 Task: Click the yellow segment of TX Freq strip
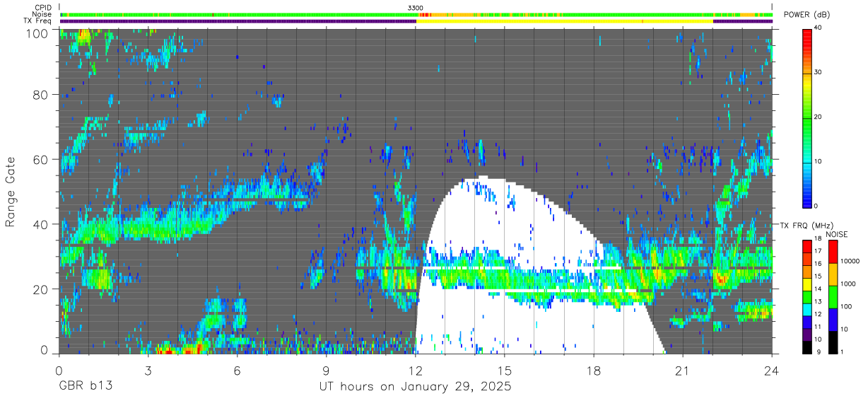[x=565, y=21]
